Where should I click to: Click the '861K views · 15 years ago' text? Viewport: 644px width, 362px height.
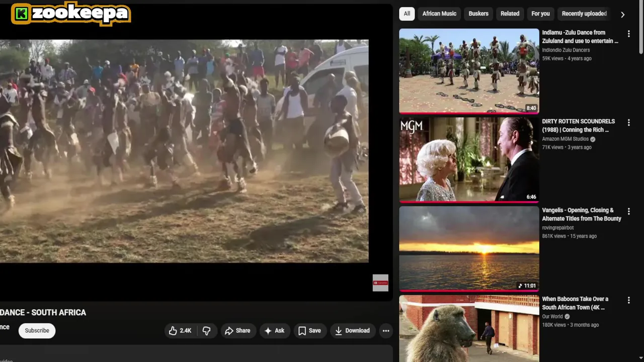(570, 236)
